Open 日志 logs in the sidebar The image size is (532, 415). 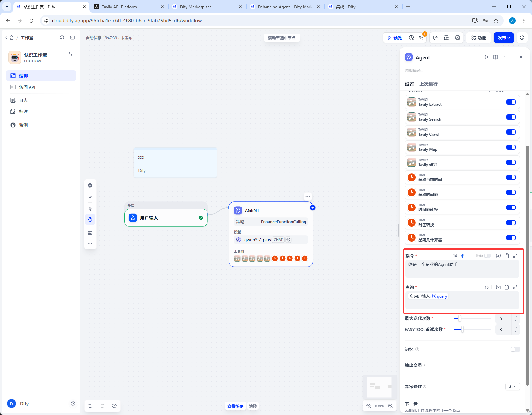click(41, 100)
